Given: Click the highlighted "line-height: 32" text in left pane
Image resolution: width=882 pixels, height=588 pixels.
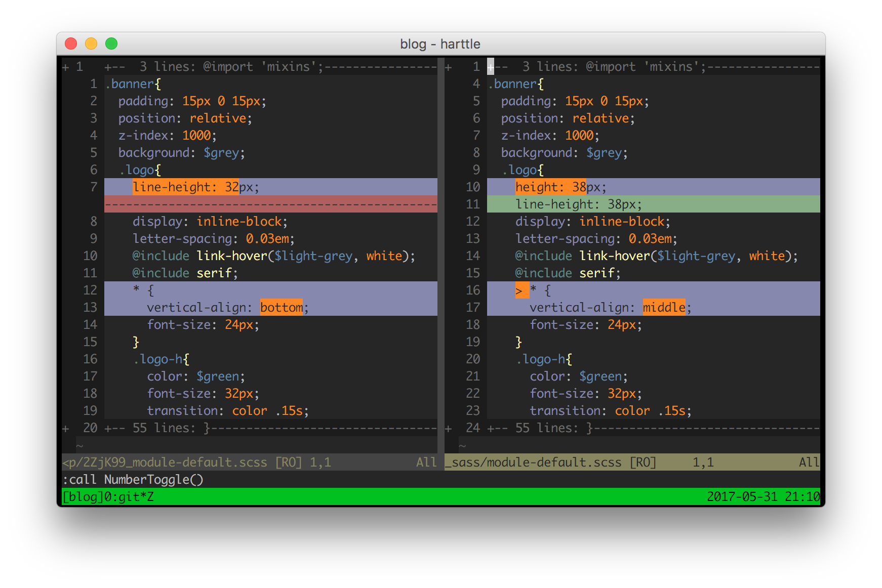Looking at the screenshot, I should click(x=185, y=187).
